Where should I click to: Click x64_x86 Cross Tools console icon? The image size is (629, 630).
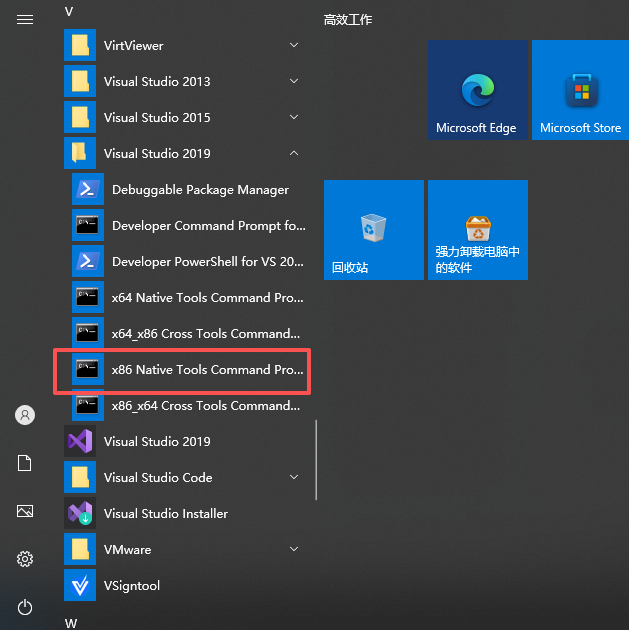(88, 333)
